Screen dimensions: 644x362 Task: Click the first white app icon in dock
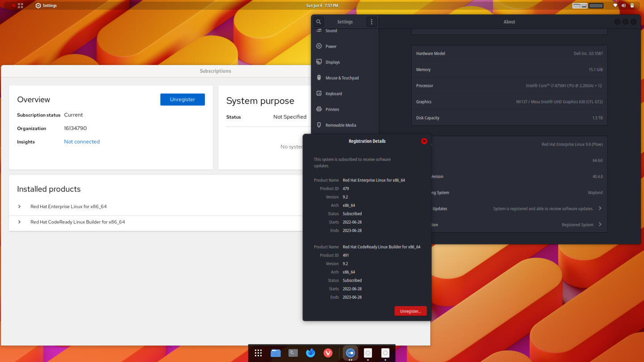point(368,353)
